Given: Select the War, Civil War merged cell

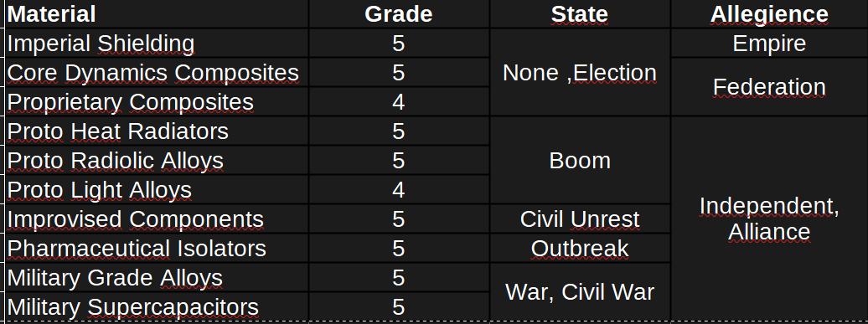Looking at the screenshot, I should 580,292.
